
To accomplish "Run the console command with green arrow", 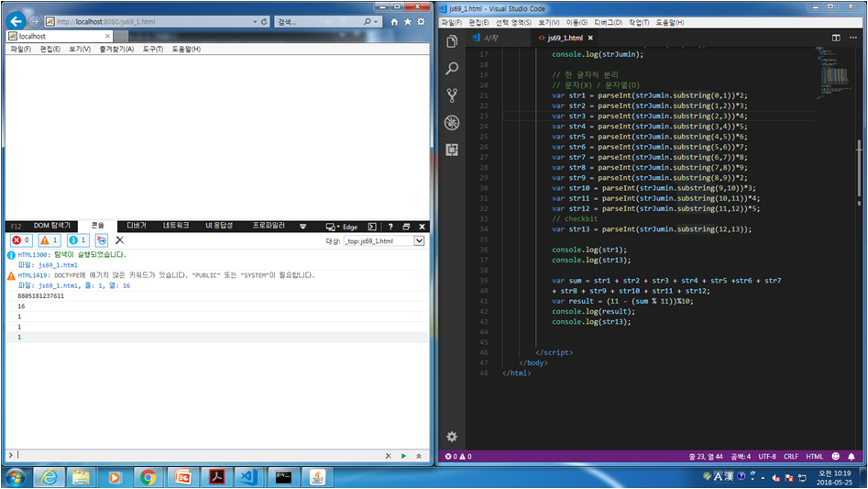I will [x=403, y=456].
